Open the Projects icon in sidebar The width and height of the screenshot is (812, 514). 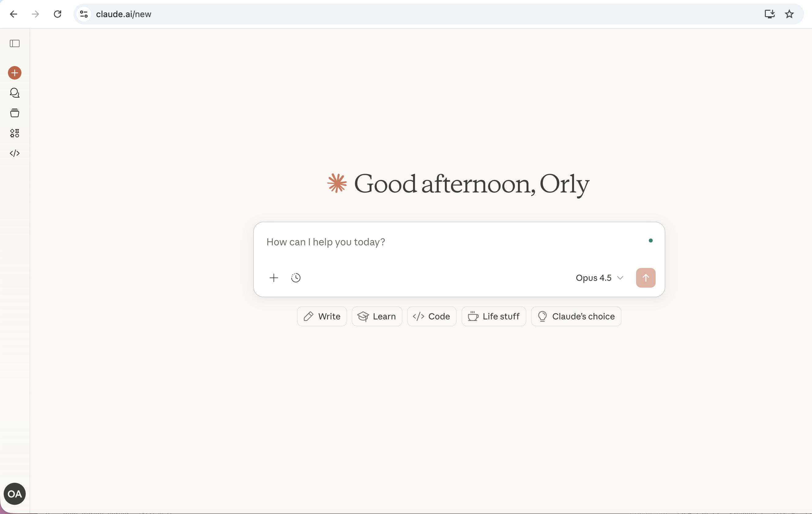[x=14, y=113]
